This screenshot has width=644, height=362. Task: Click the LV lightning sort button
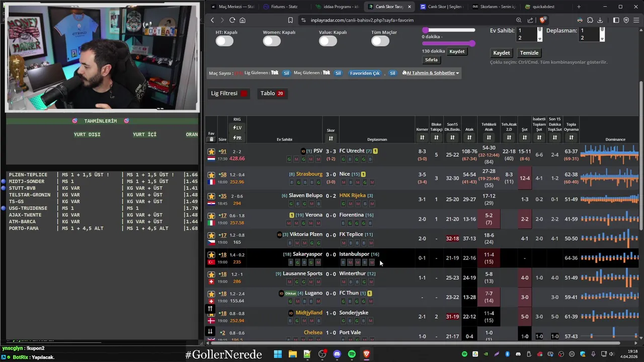237,128
